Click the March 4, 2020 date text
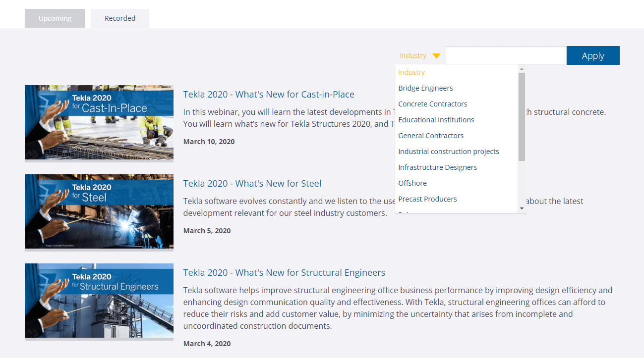This screenshot has width=644, height=358. click(207, 344)
